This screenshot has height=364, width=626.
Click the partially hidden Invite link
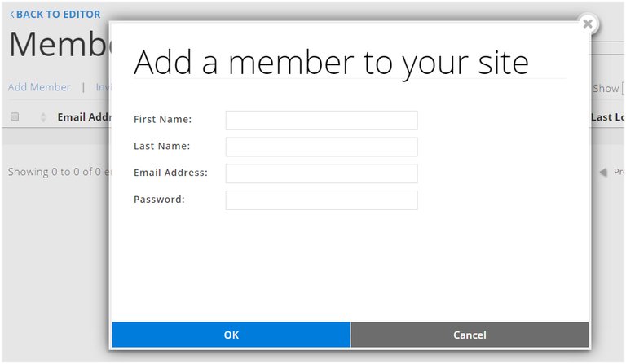coord(103,87)
